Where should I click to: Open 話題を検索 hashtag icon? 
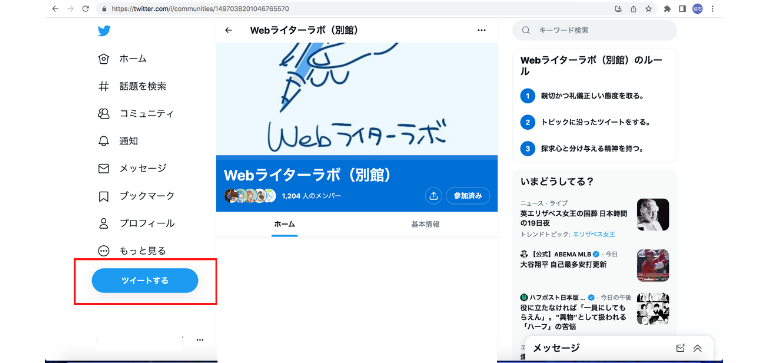point(103,86)
